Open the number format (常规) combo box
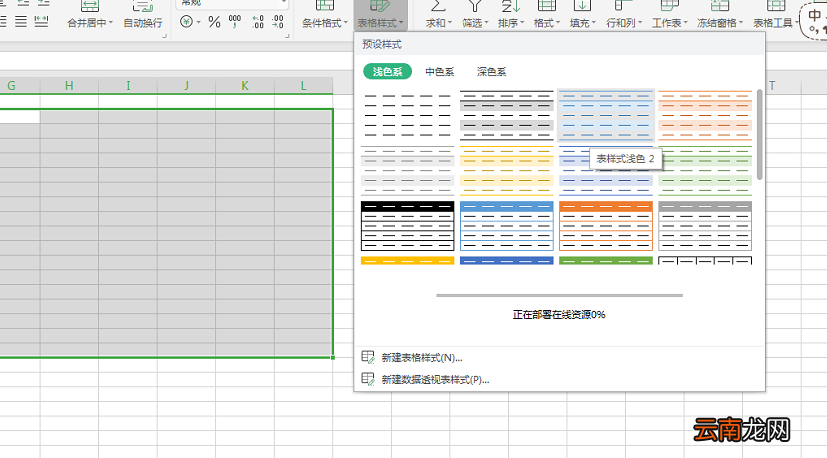Screen dimensions: 827x458 pyautogui.click(x=232, y=3)
